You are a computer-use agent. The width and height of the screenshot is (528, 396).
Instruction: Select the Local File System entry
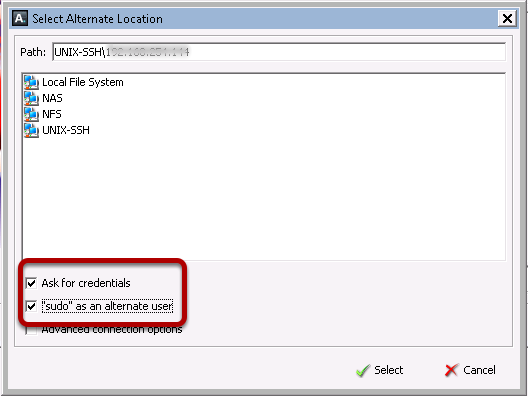point(74,82)
